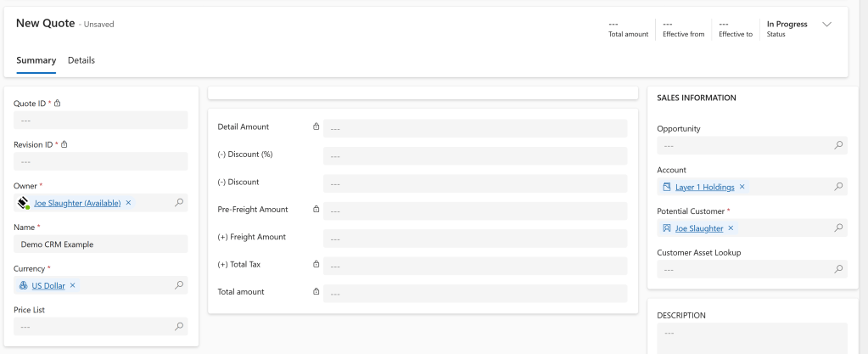Open the Currency lookup search icon
The height and width of the screenshot is (354, 868).
[x=179, y=285]
